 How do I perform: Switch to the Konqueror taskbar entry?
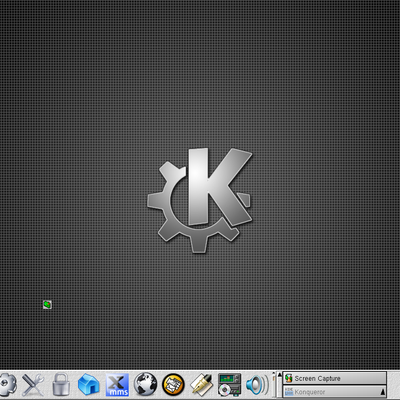click(x=335, y=391)
